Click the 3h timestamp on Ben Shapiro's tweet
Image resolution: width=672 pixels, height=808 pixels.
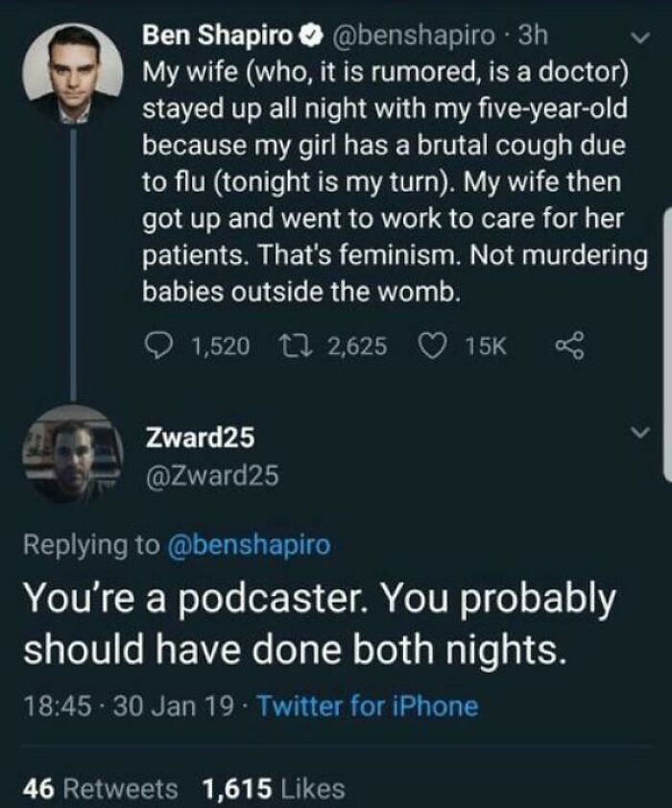[x=532, y=37]
